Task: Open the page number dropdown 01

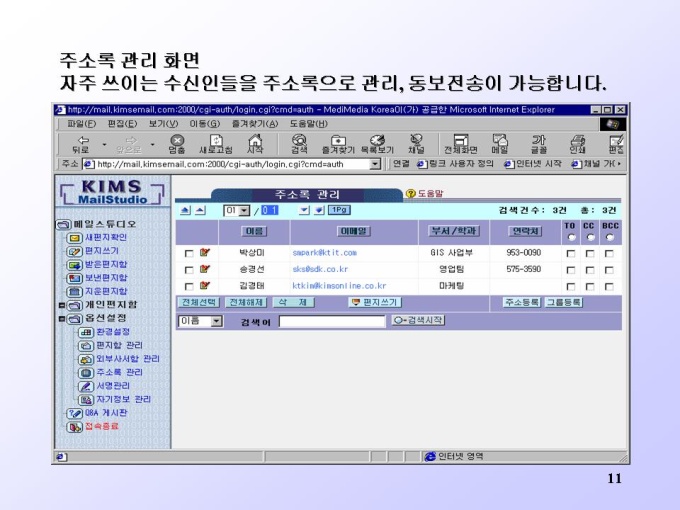Action: click(237, 211)
